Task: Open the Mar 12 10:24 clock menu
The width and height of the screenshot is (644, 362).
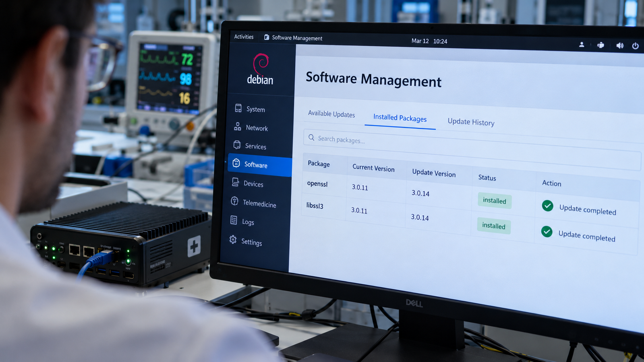Action: [429, 41]
